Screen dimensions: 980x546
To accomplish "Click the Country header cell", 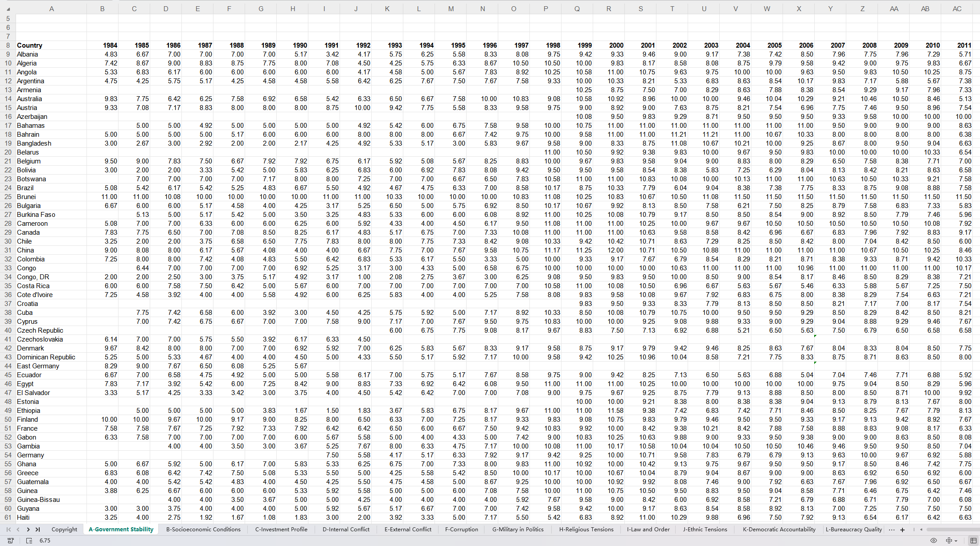I will 29,45.
